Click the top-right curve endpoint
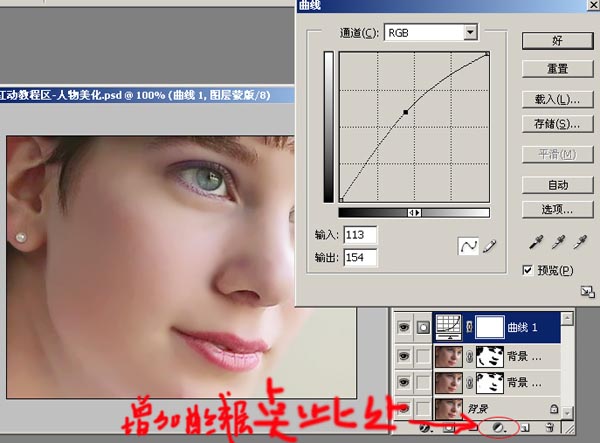600x443 pixels. [487, 54]
